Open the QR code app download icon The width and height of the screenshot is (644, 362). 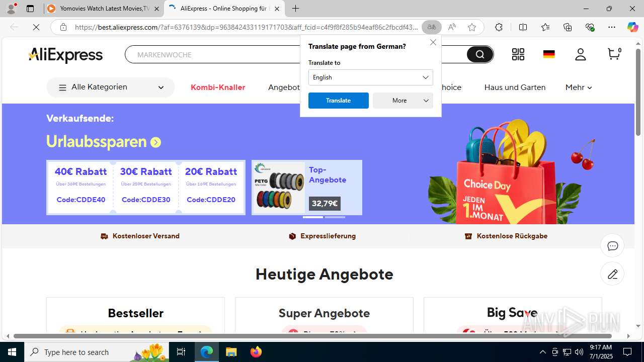pos(518,54)
